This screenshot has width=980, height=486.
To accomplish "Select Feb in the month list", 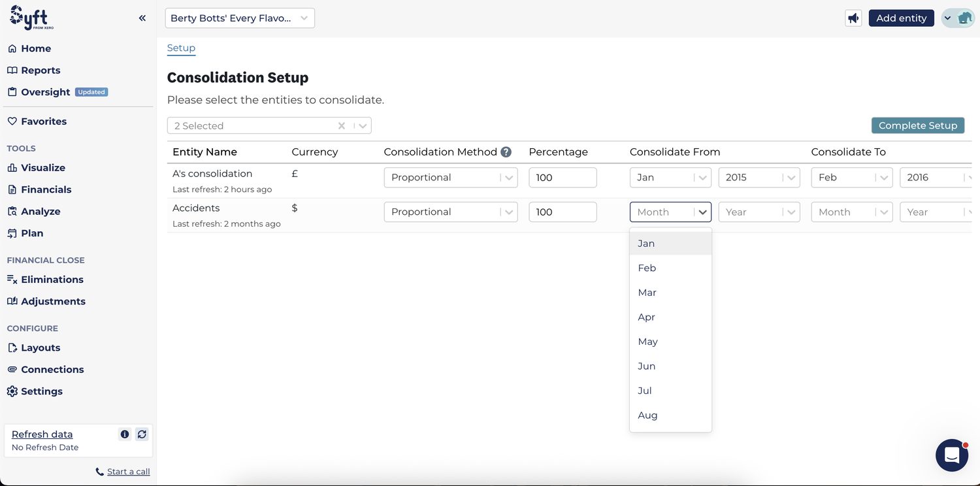I will pyautogui.click(x=670, y=268).
